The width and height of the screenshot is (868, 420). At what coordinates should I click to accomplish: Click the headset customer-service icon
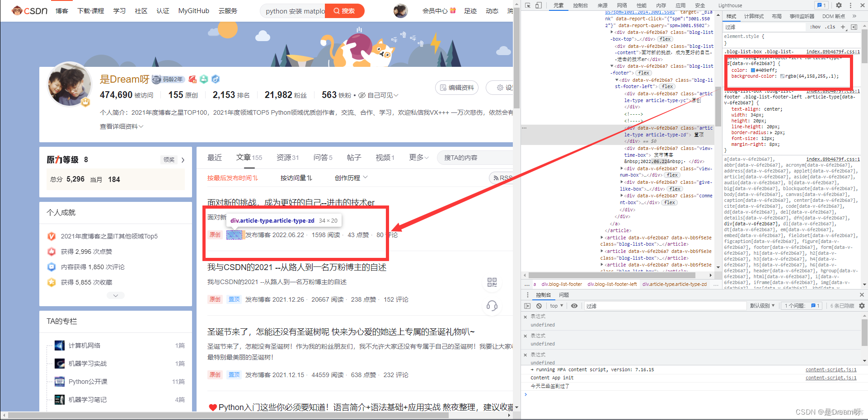492,306
